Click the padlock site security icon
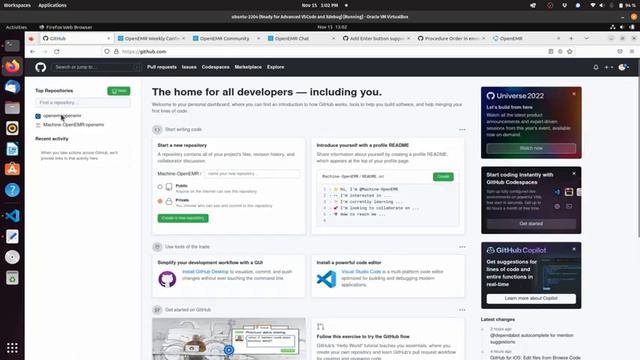The height and width of the screenshot is (360, 640). (x=116, y=52)
